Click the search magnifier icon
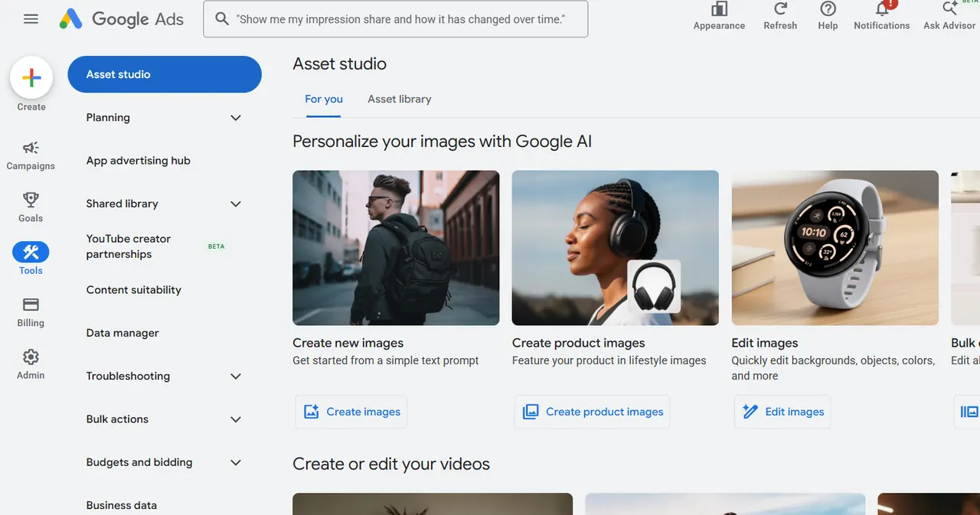This screenshot has width=980, height=515. 222,18
